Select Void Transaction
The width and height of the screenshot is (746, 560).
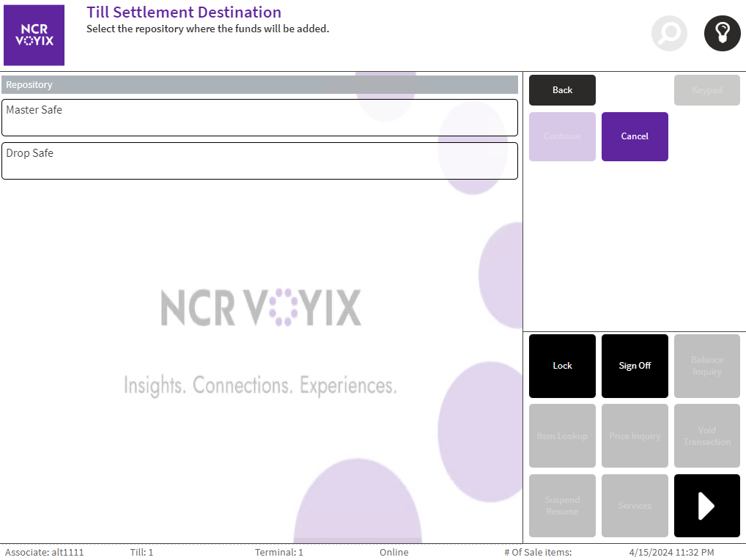(707, 436)
